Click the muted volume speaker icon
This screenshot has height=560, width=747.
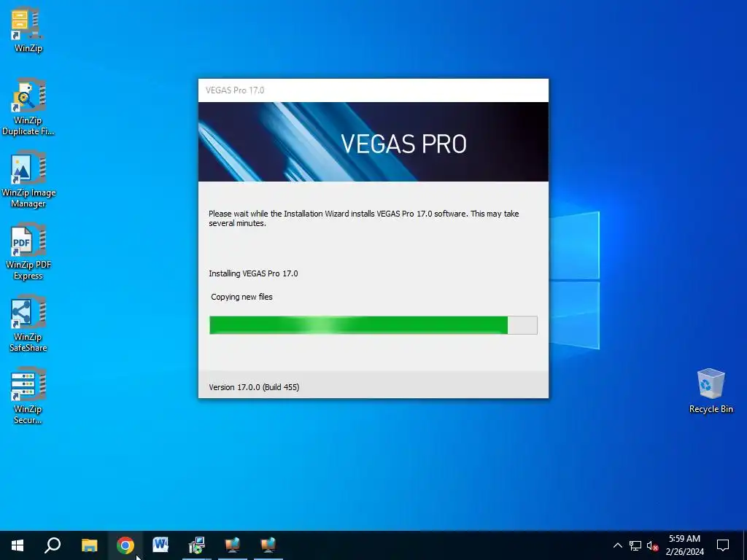[x=652, y=545]
